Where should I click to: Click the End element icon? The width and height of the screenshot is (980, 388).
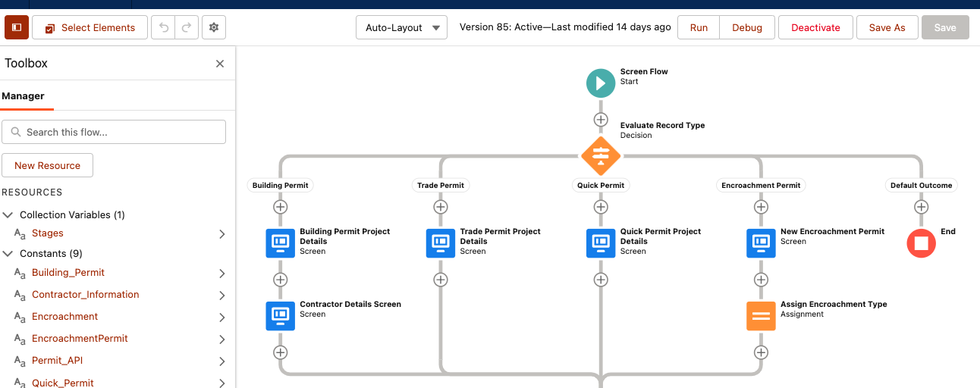pos(921,243)
